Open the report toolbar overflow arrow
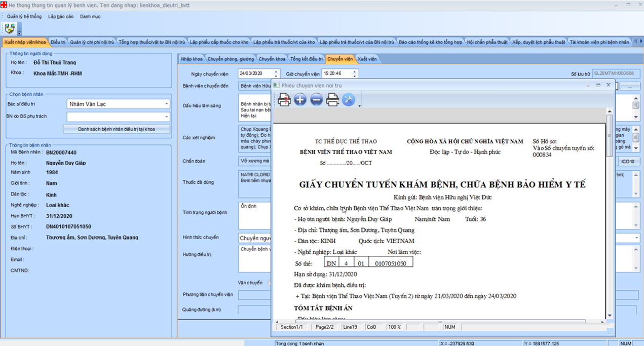 click(x=359, y=106)
